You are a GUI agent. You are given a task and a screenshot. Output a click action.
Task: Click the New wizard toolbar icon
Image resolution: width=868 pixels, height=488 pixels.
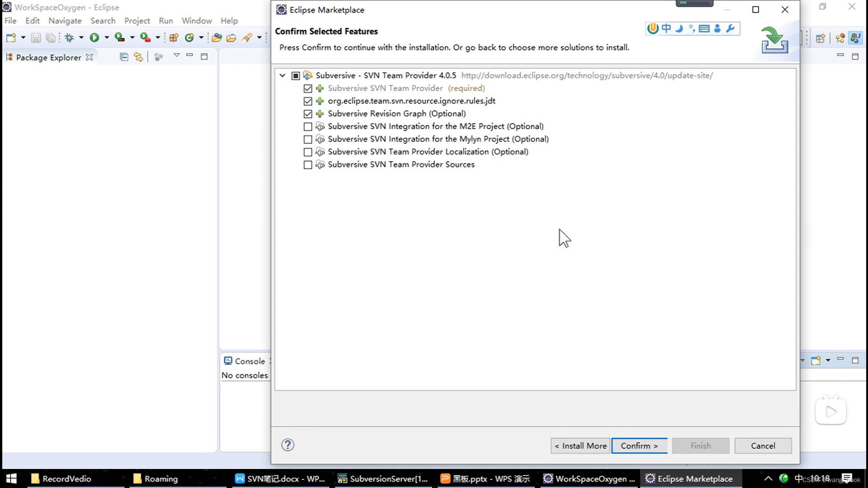pos(11,38)
